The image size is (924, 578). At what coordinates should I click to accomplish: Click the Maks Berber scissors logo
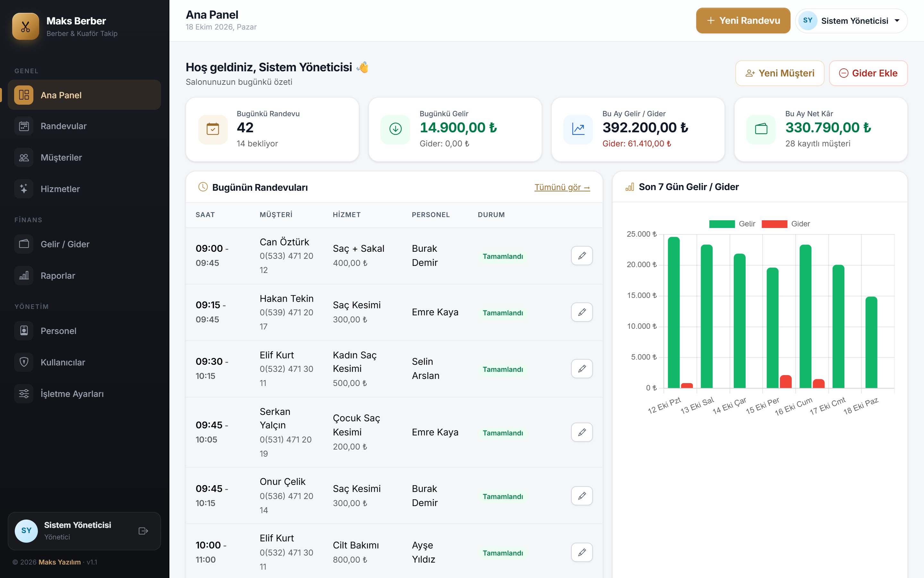tap(26, 26)
